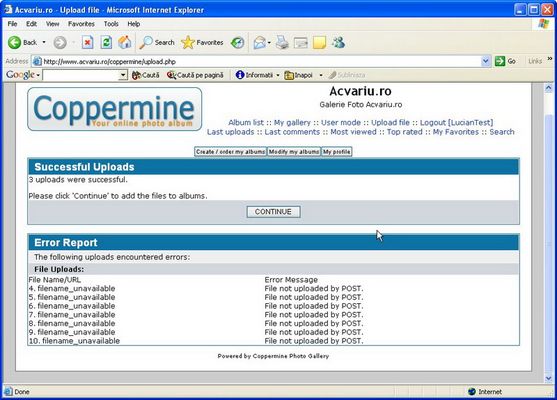The width and height of the screenshot is (557, 400).
Task: Click the Upload file link
Action: point(390,123)
